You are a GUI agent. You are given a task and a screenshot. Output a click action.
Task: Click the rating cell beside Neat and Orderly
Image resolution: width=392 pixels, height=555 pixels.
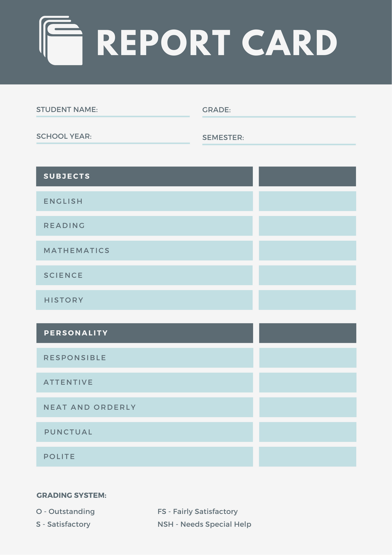[308, 407]
